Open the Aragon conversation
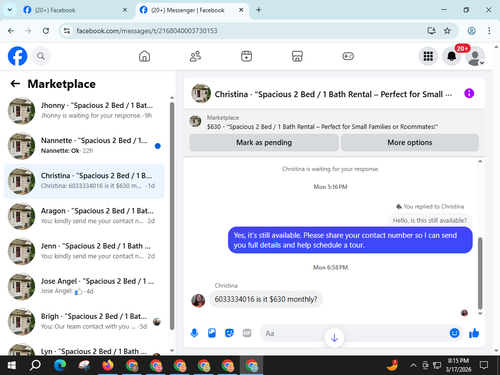 pos(84,216)
